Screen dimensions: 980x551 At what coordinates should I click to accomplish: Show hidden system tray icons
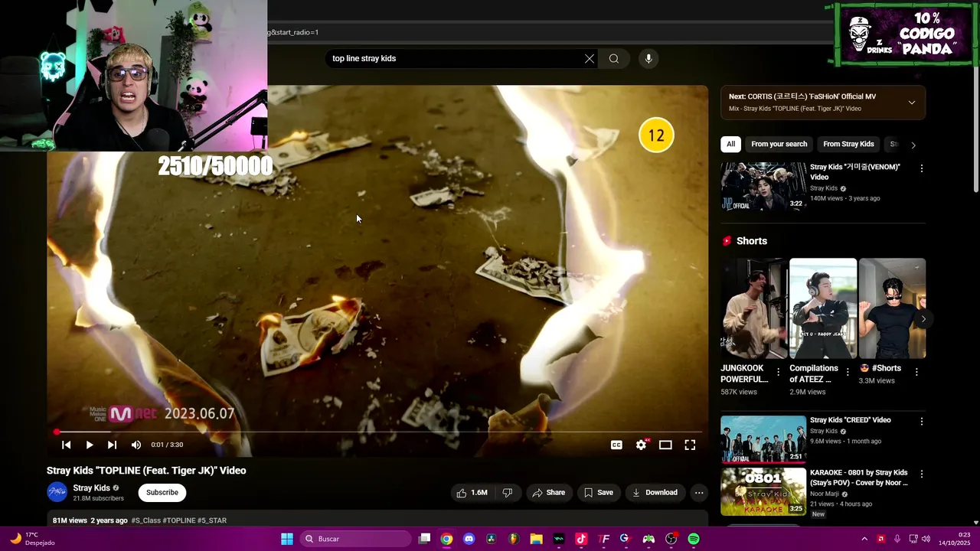(x=864, y=539)
